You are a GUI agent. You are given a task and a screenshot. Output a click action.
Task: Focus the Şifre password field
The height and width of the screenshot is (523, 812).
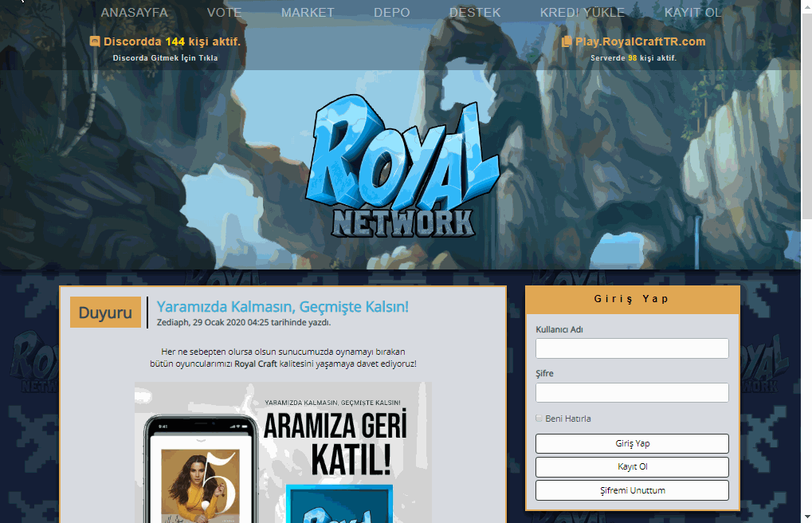(632, 392)
